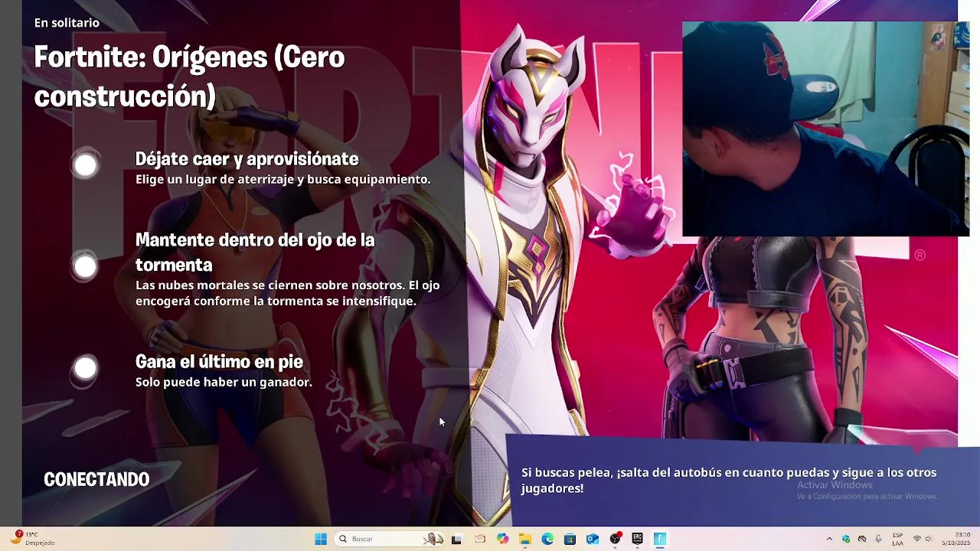Click the CONECTANDO status text
This screenshot has height=551, width=980.
[x=96, y=479]
